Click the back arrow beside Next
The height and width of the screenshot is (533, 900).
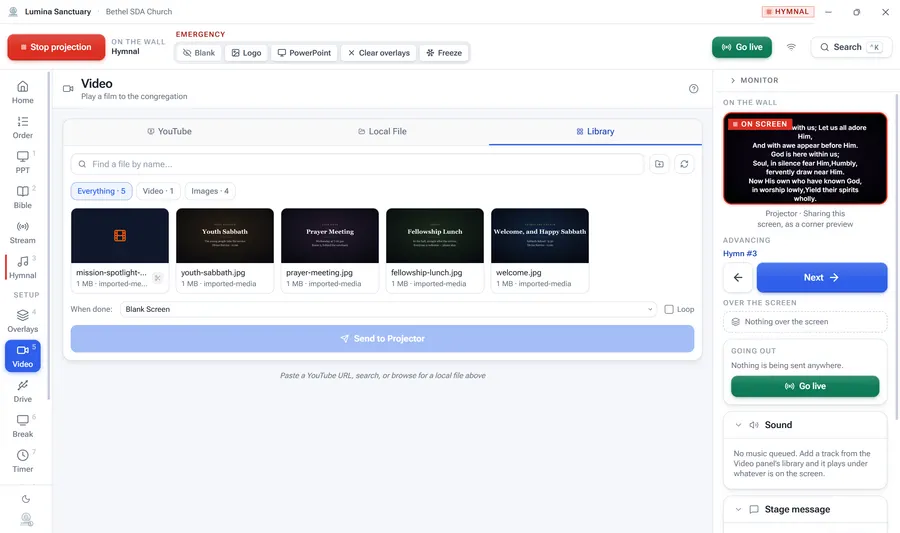pyautogui.click(x=738, y=278)
